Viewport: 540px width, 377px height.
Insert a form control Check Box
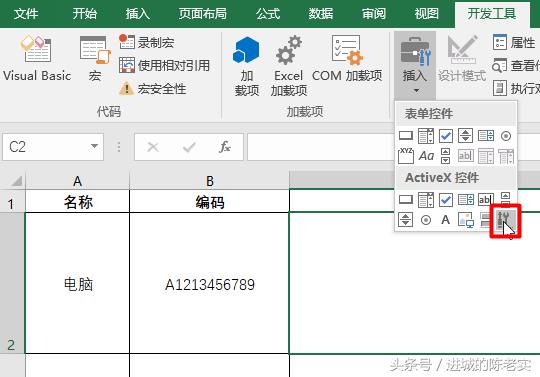tap(446, 136)
